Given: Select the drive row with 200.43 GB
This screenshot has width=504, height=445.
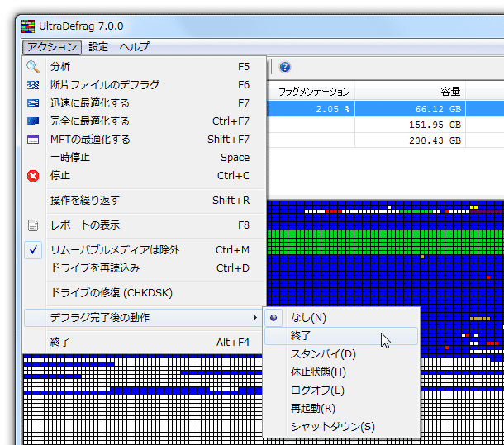Looking at the screenshot, I should tap(385, 140).
